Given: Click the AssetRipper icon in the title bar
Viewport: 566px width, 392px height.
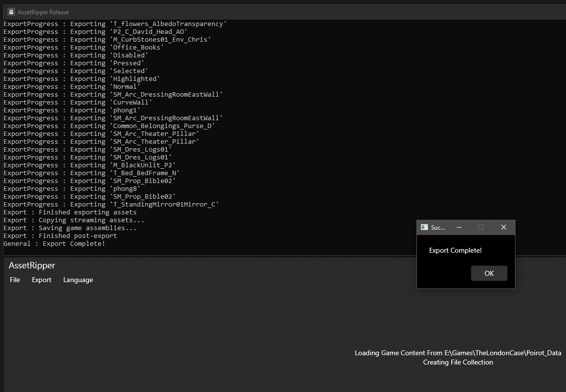Looking at the screenshot, I should [11, 11].
